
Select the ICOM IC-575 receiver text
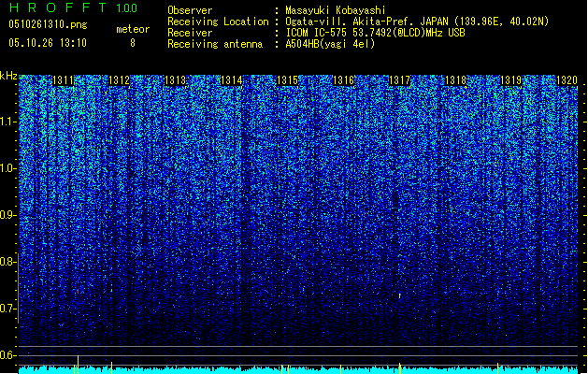click(375, 33)
